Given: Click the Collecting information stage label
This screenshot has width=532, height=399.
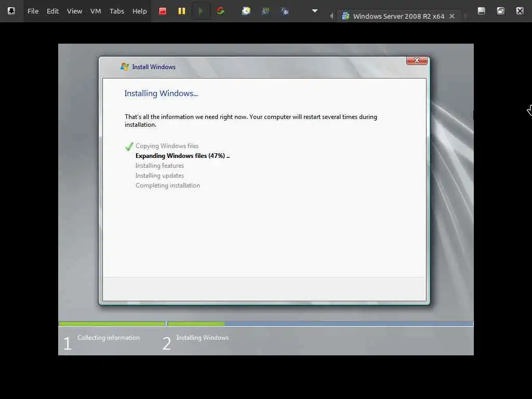Looking at the screenshot, I should 108,338.
